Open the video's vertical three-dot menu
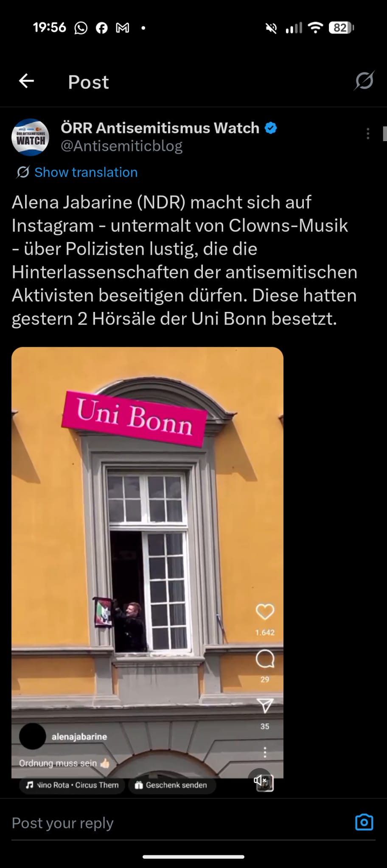The image size is (387, 868). 265,752
